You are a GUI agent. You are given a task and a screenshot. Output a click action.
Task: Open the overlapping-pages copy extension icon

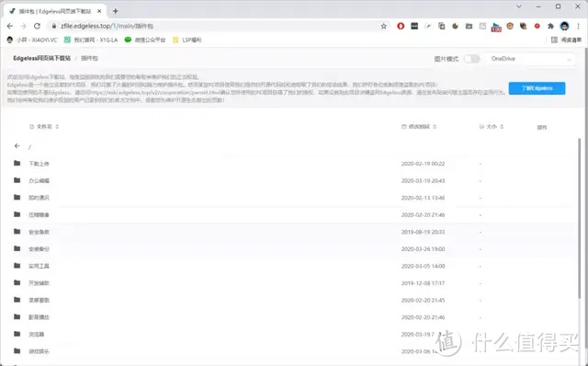pyautogui.click(x=442, y=26)
